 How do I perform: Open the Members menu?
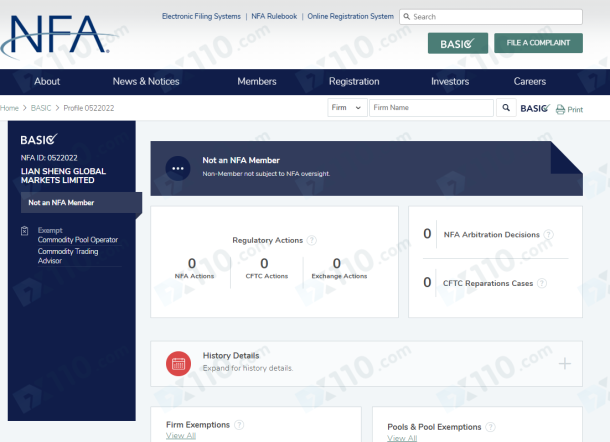[257, 82]
